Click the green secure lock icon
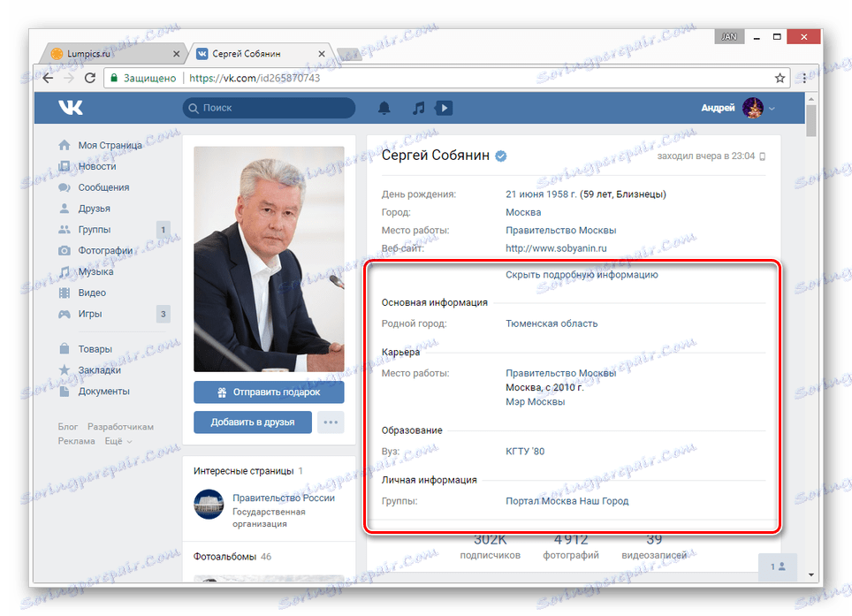The width and height of the screenshot is (852, 616). [114, 78]
